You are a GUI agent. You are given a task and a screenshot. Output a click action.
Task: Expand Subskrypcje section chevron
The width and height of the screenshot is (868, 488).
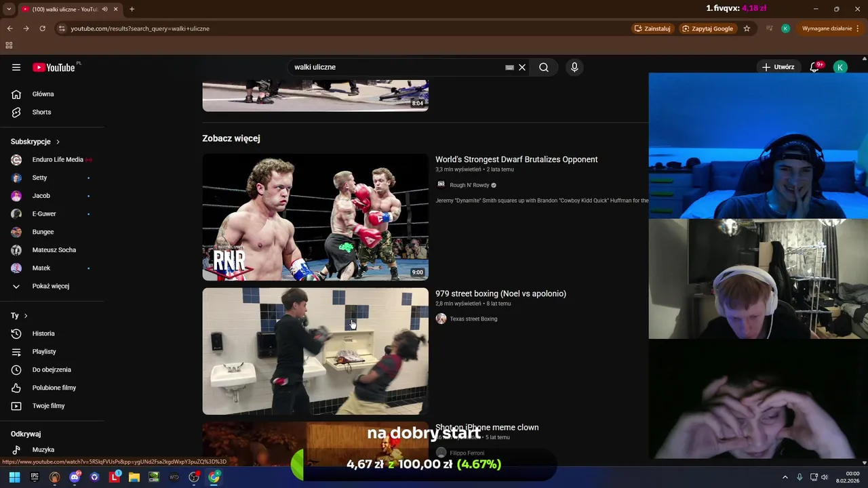point(58,142)
